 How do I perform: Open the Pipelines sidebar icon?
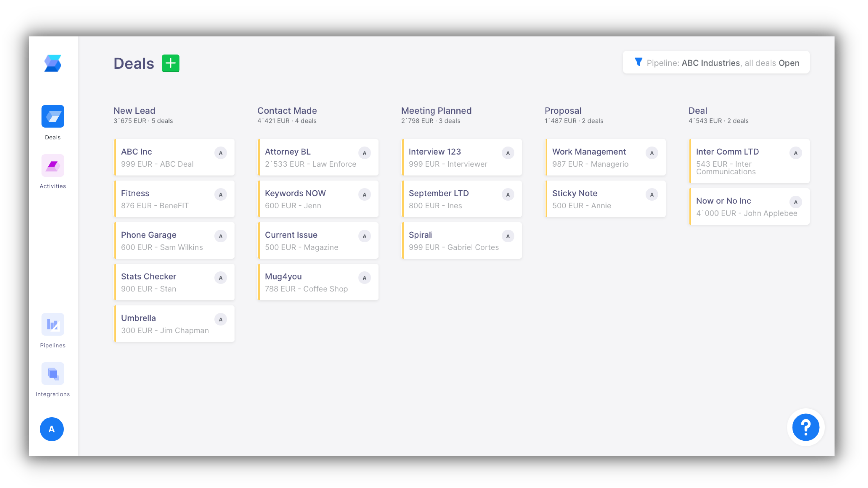coord(53,324)
